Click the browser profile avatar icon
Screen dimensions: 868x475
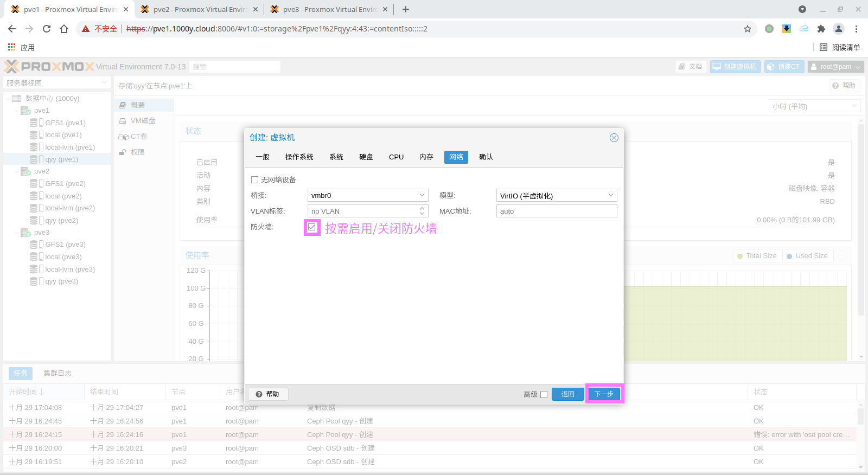pyautogui.click(x=838, y=29)
